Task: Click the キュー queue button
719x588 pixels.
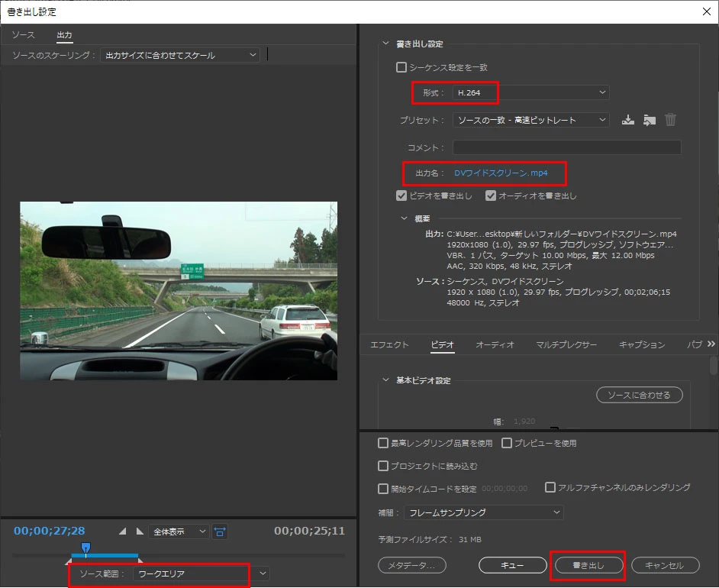Action: point(513,565)
